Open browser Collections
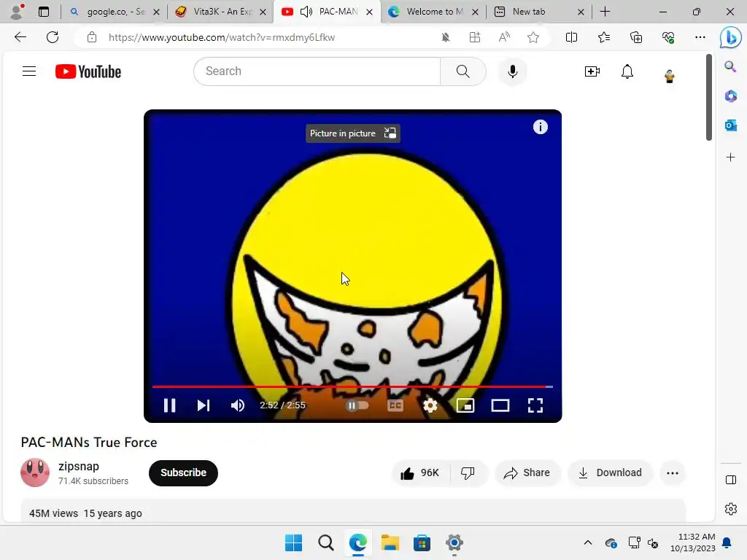 636,37
